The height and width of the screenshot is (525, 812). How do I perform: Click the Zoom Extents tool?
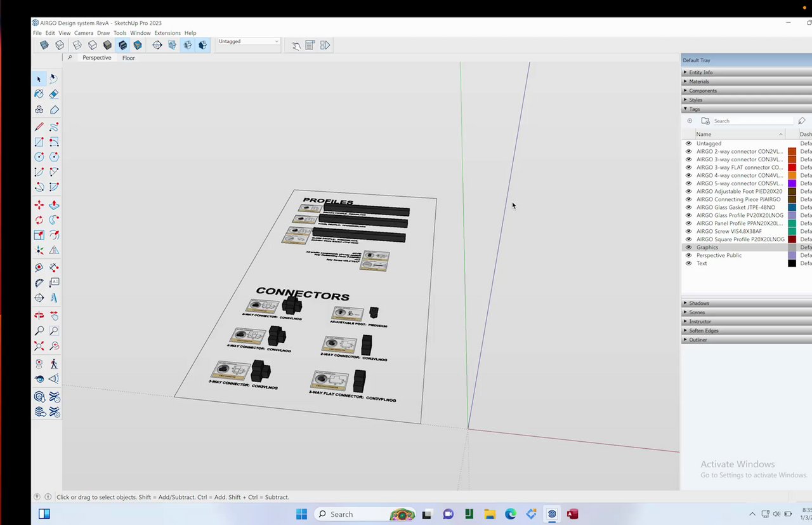39,346
